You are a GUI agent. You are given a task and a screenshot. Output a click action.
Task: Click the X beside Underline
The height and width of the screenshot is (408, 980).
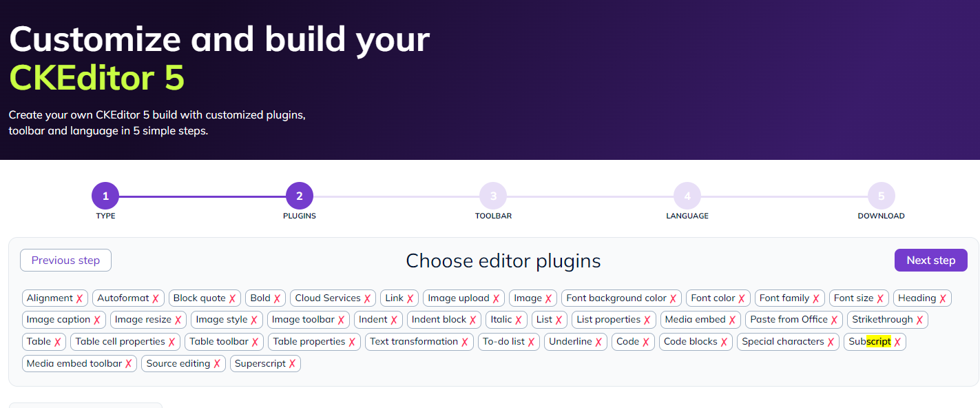[x=599, y=342]
